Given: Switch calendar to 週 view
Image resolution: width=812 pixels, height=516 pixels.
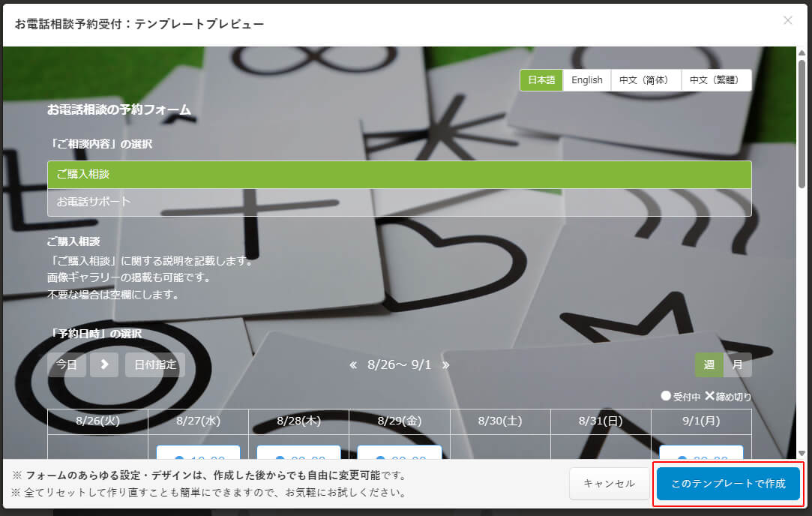Looking at the screenshot, I should (709, 365).
